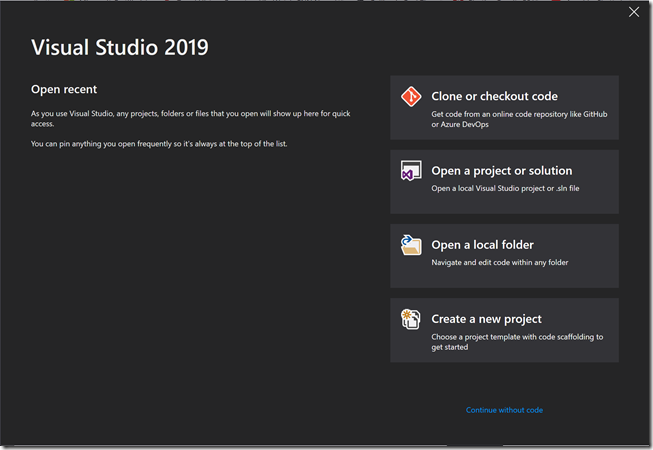Select the Clone or checkout code title
653x450 pixels.
(x=494, y=97)
